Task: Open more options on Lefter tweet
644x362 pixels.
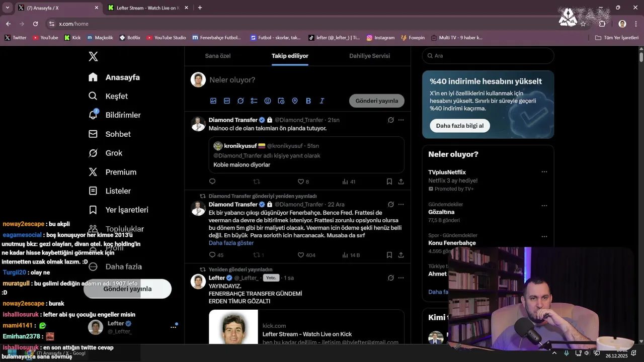Action: coord(401,278)
